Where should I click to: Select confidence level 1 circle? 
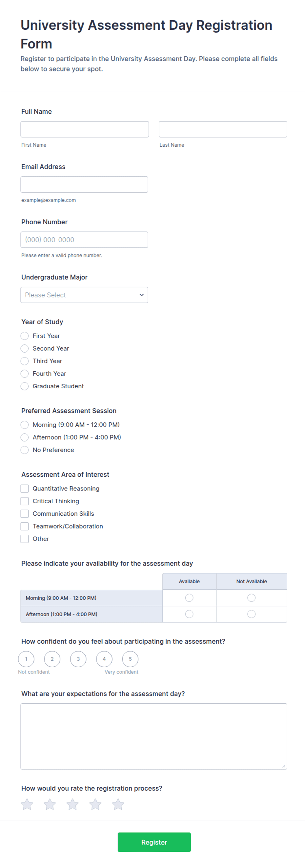[26, 659]
